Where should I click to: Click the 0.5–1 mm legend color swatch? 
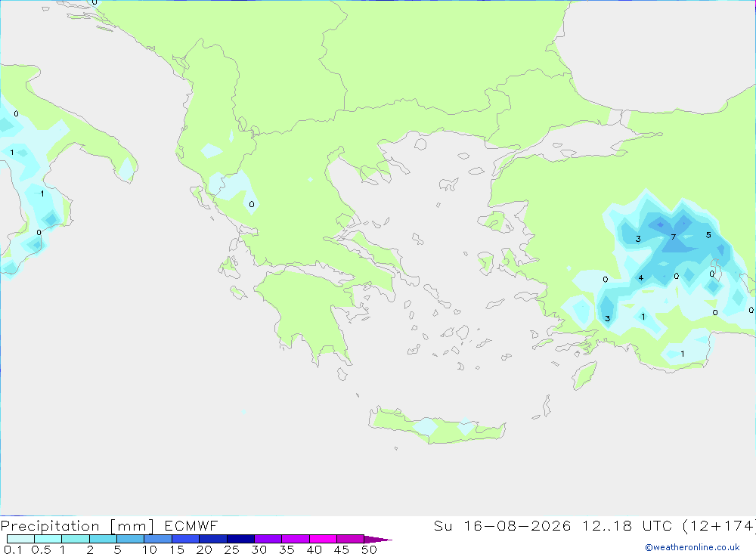(x=48, y=539)
